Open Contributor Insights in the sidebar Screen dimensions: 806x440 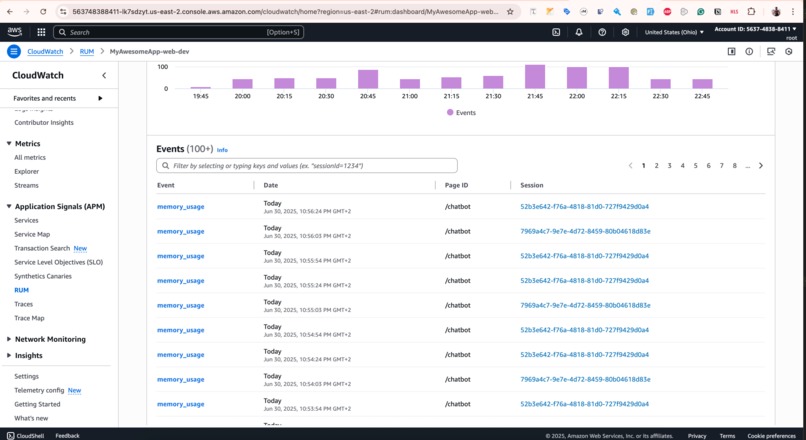[x=44, y=122]
